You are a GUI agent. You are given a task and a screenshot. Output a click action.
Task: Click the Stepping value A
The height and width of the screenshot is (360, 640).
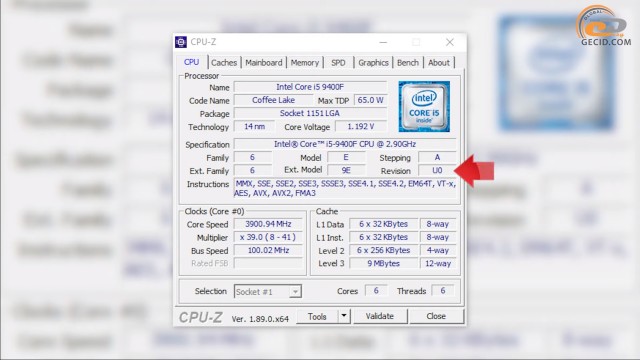[x=437, y=157]
